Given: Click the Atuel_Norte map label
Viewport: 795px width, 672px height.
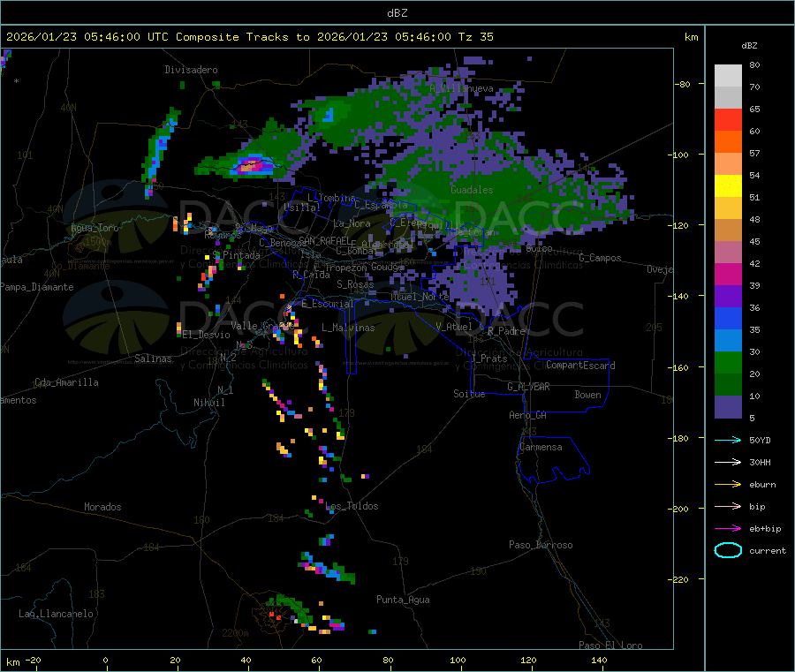Looking at the screenshot, I should pyautogui.click(x=420, y=296).
